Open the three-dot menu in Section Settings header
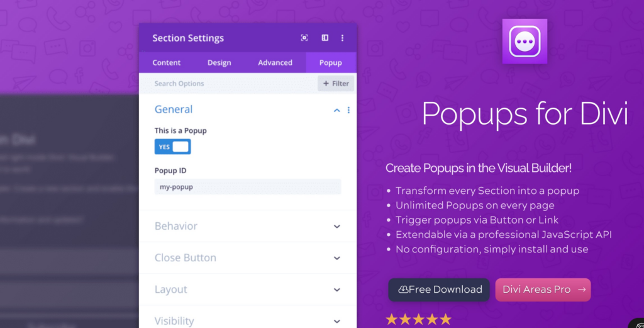Image resolution: width=644 pixels, height=328 pixels. (x=342, y=38)
